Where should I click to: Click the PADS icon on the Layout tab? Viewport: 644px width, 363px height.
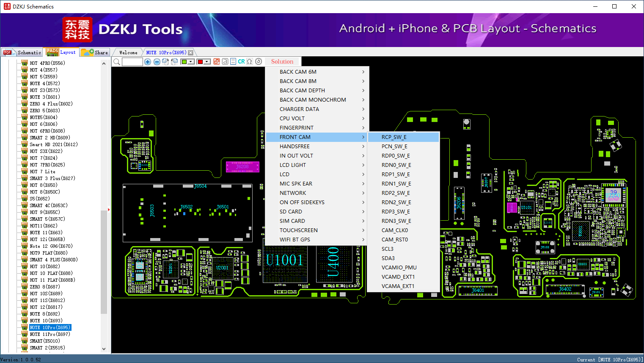(x=52, y=52)
